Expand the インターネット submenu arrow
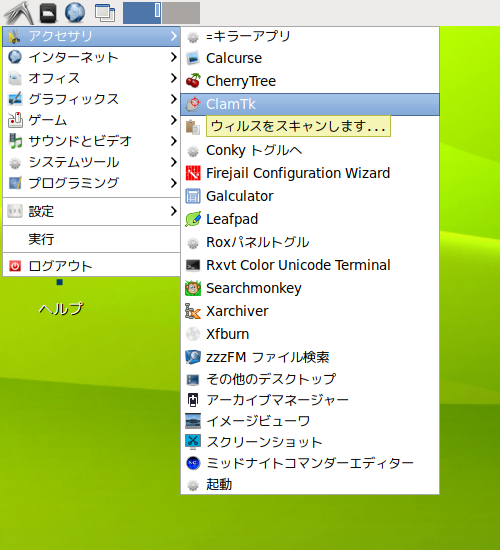The height and width of the screenshot is (550, 500). (x=173, y=57)
